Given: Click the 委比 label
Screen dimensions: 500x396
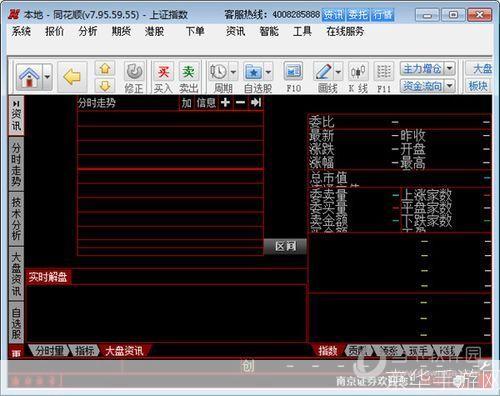Looking at the screenshot, I should (321, 122).
